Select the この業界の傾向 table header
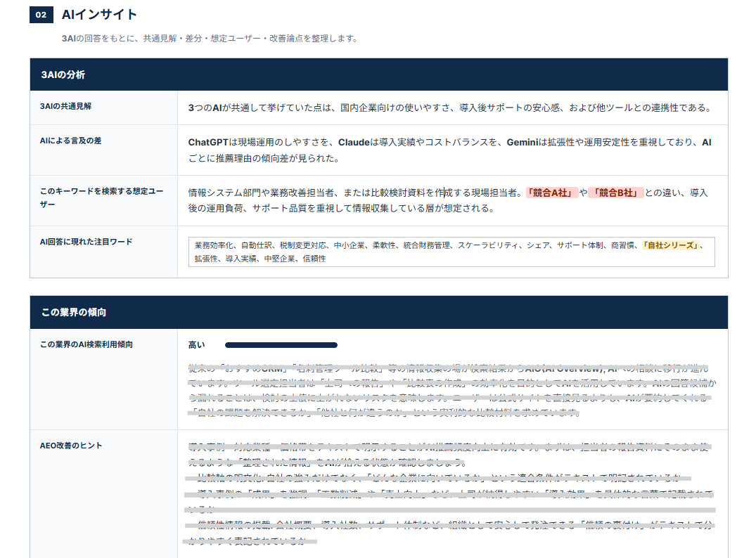Image resolution: width=756 pixels, height=558 pixels. (379, 312)
